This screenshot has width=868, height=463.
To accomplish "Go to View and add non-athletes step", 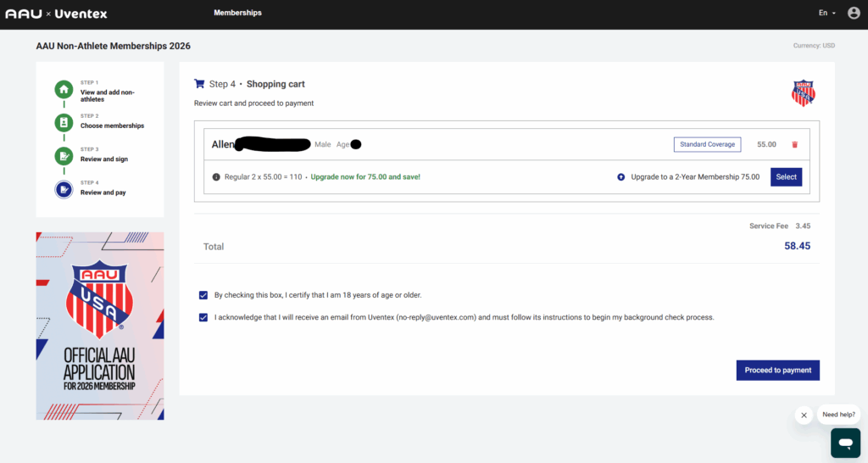I will (x=108, y=95).
